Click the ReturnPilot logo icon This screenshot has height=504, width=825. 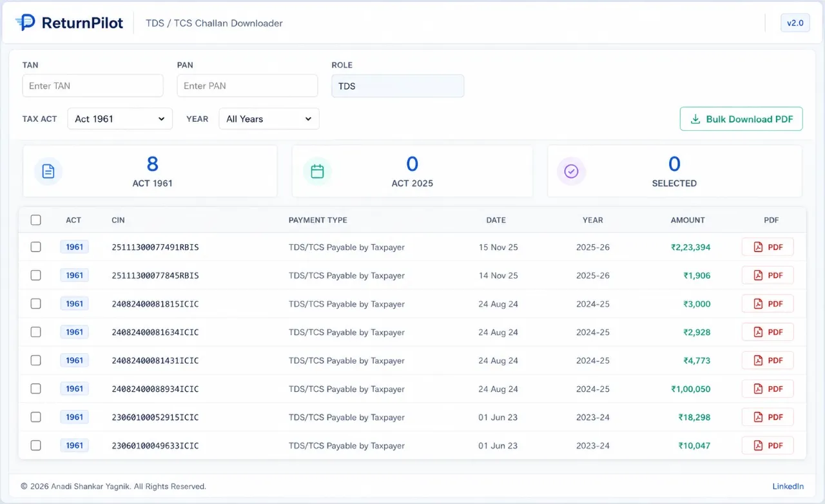pos(25,23)
